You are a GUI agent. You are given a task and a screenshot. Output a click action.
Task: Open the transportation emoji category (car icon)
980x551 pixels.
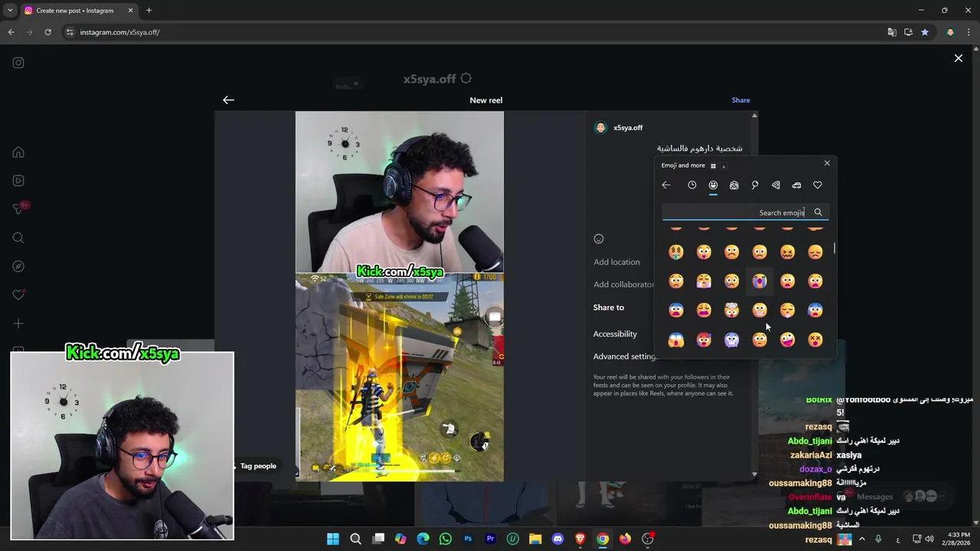[796, 185]
